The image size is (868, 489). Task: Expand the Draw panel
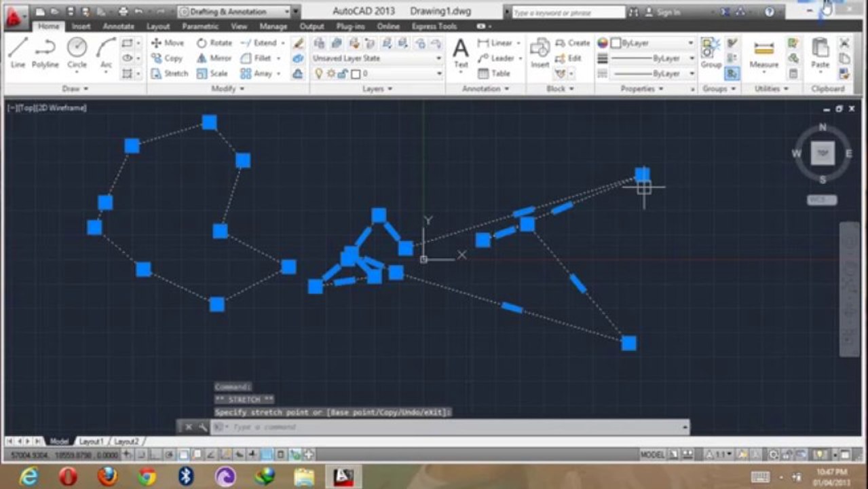[x=75, y=89]
